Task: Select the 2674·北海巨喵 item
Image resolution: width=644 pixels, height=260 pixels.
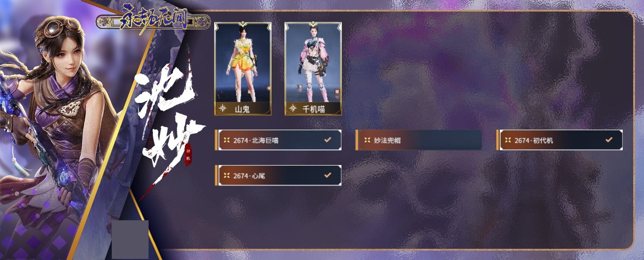Action: (x=278, y=140)
